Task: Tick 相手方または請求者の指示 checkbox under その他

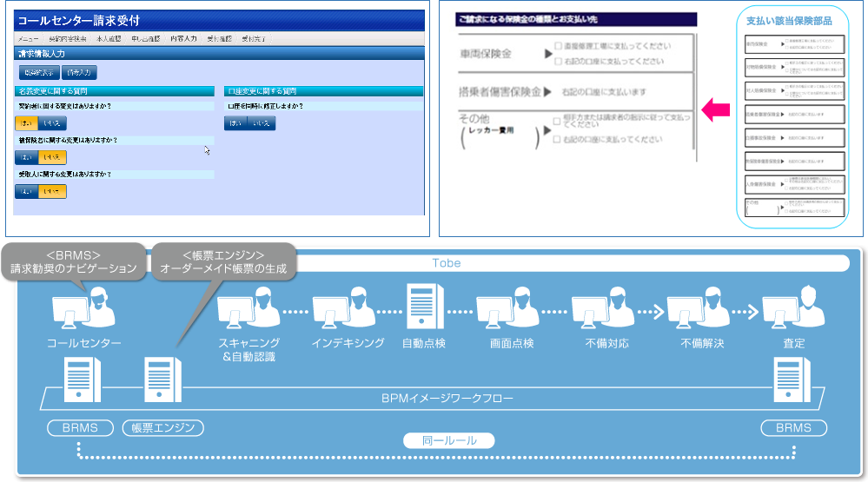Action: pos(558,120)
